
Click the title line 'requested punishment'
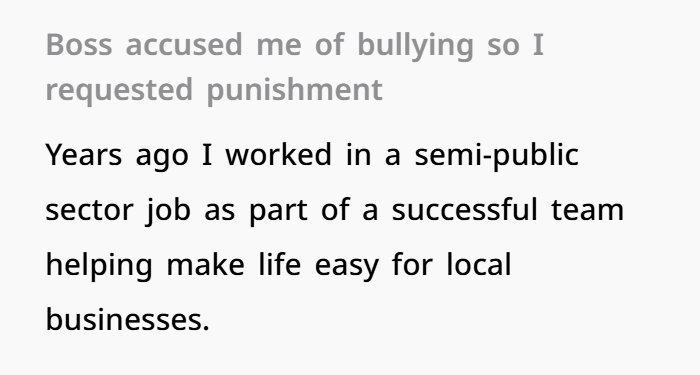(214, 91)
